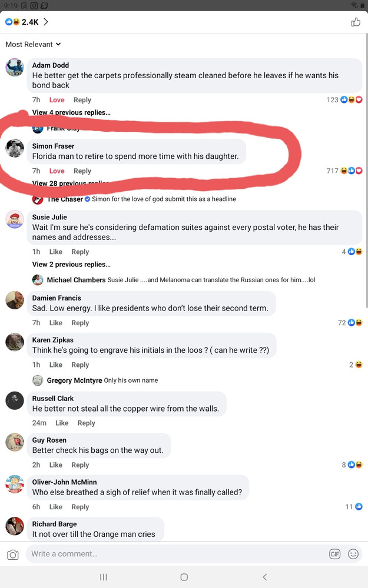The image size is (368, 588).
Task: Open the emoji smiley picker
Action: 353,554
